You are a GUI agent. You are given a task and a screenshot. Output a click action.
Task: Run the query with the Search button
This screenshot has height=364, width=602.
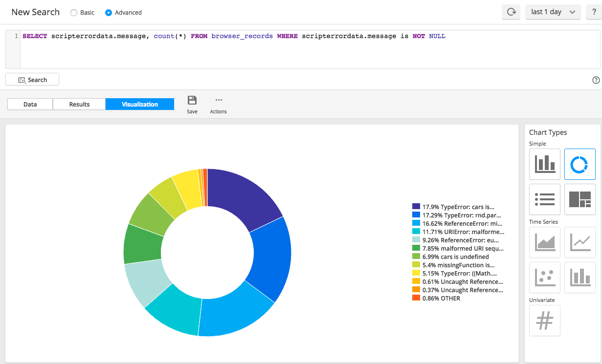coord(32,80)
